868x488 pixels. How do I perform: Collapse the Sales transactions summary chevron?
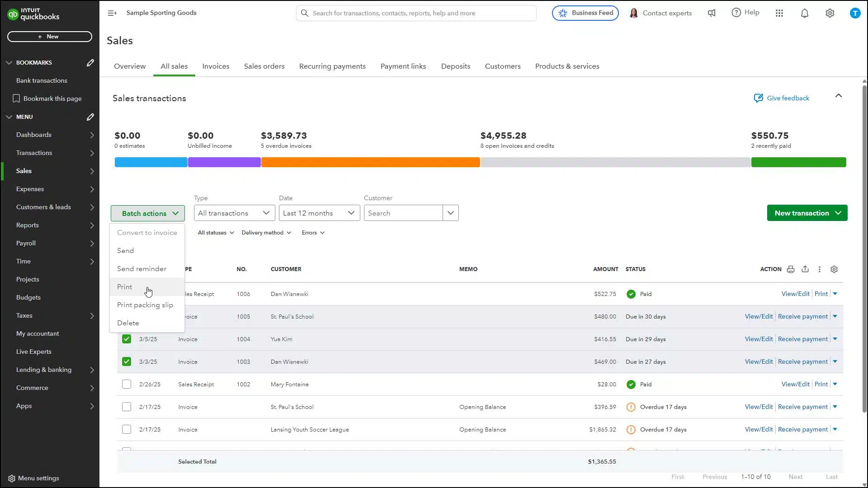point(839,96)
